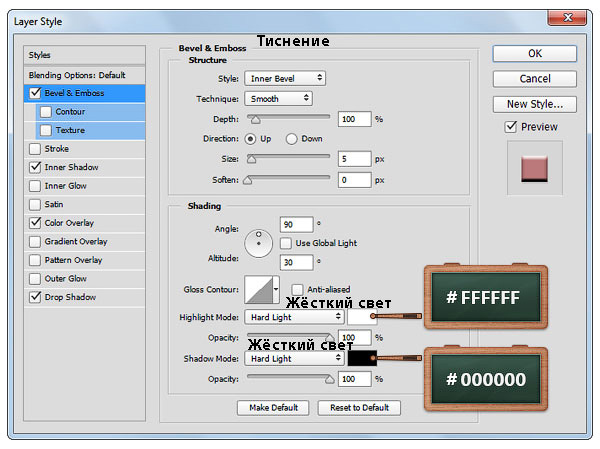Enable the Pattern Overlay checkbox
Screen dimensions: 600x449
click(x=35, y=260)
